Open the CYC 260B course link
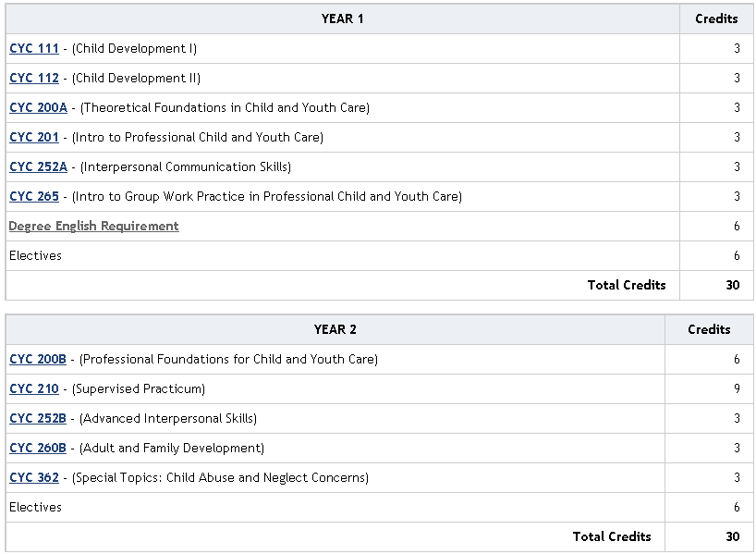The width and height of the screenshot is (756, 554). (38, 448)
